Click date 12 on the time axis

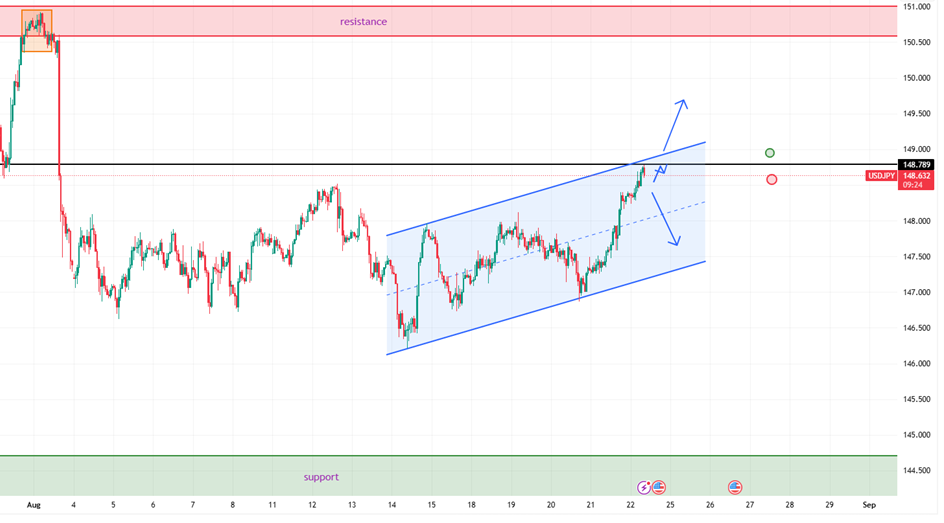312,505
